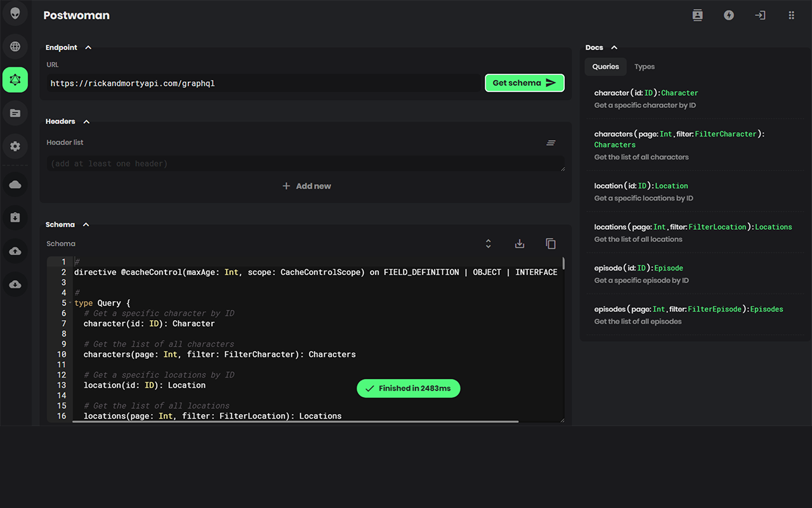
Task: Click 'Get the list of all episodes' description
Action: [638, 321]
